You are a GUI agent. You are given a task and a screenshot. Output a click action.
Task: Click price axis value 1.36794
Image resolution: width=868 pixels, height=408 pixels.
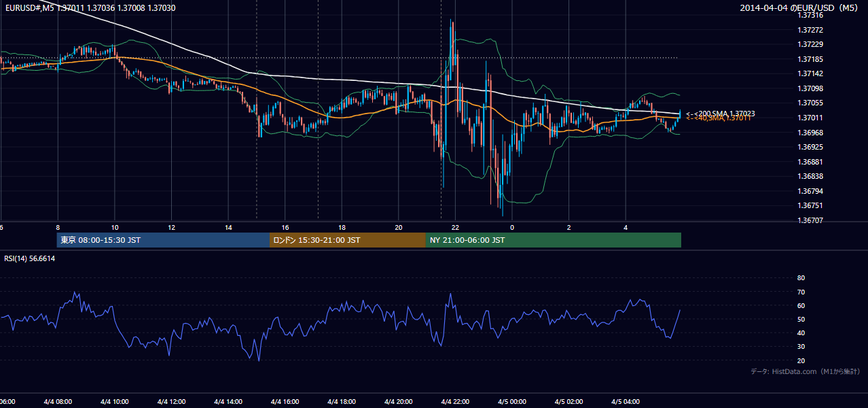(x=811, y=191)
